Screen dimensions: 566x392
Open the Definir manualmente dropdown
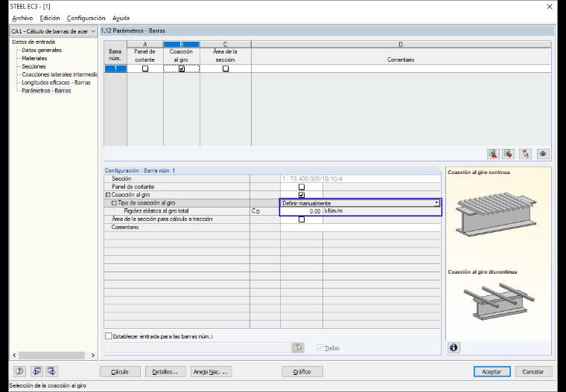(x=436, y=203)
